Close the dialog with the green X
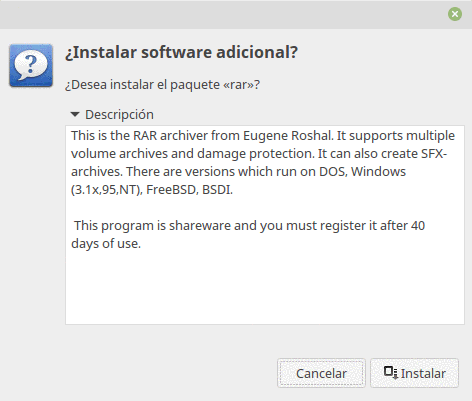The width and height of the screenshot is (472, 401). click(x=455, y=14)
